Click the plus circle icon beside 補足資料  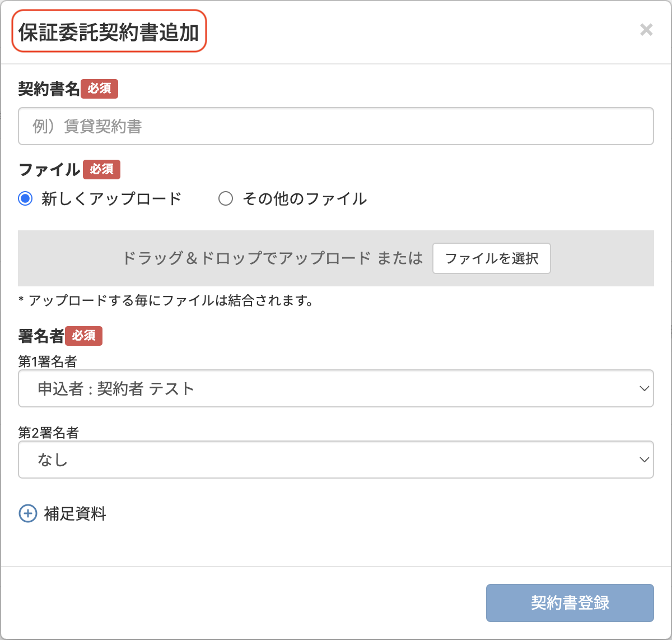click(x=28, y=513)
